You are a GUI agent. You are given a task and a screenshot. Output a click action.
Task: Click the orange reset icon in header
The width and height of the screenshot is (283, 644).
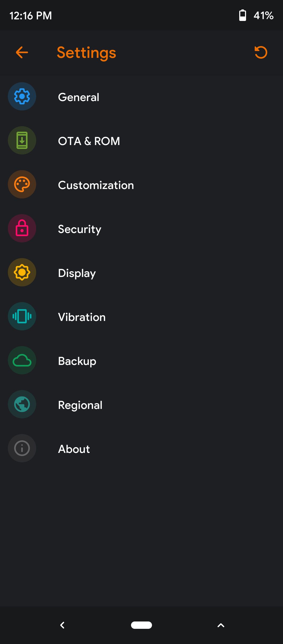point(261,52)
